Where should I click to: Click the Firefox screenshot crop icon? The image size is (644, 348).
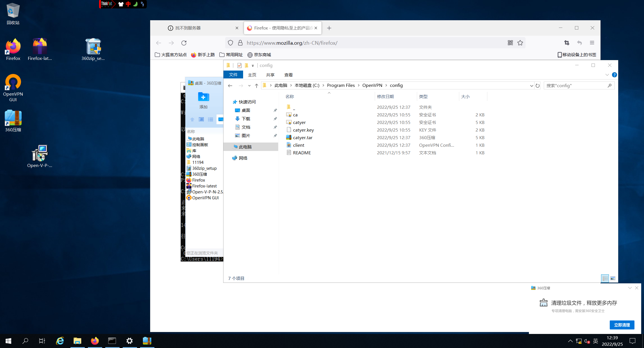point(567,43)
